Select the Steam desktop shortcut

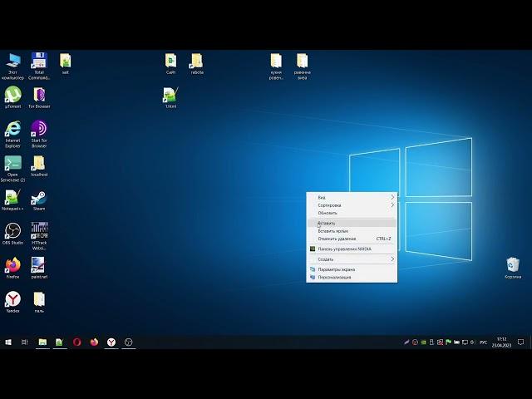point(39,200)
